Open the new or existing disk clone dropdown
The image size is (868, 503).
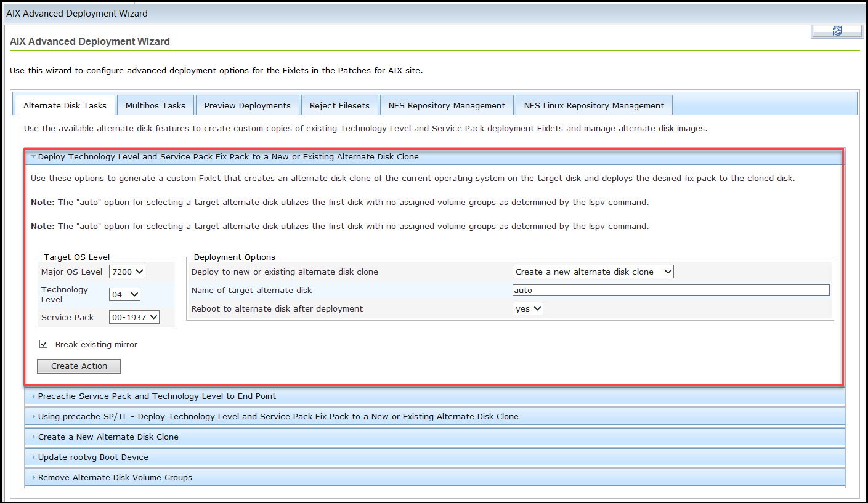coord(593,272)
